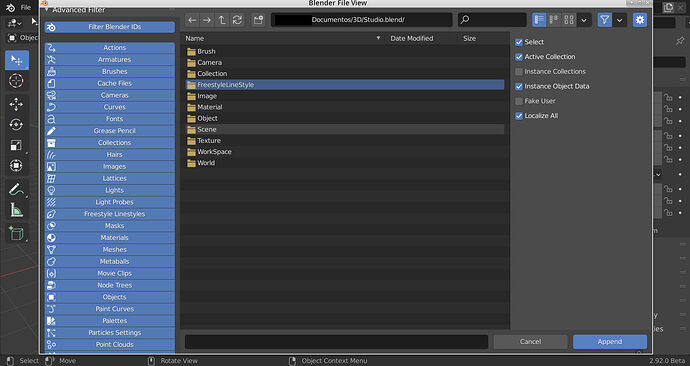This screenshot has height=366, width=690.
Task: Toggle Paint Curves filter
Action: 110,309
